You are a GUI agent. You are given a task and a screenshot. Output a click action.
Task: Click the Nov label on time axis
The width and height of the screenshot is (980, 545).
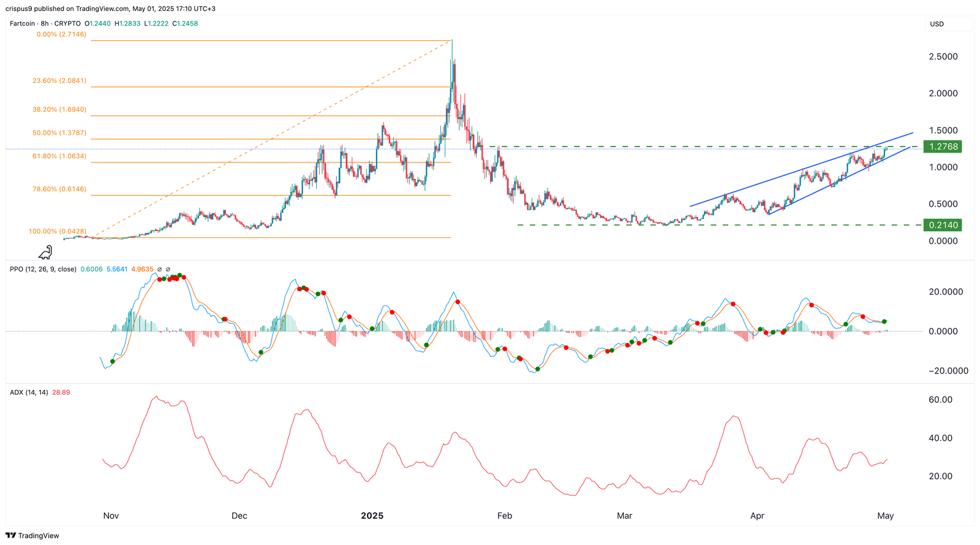click(x=111, y=516)
